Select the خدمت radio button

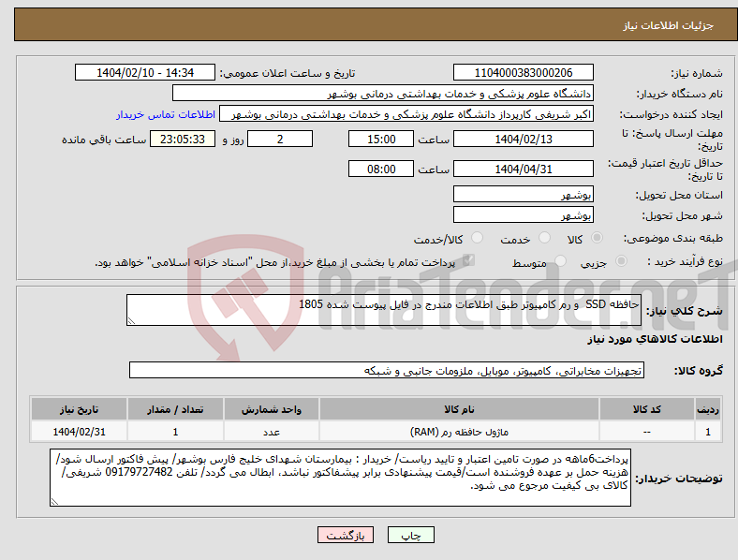tap(544, 238)
